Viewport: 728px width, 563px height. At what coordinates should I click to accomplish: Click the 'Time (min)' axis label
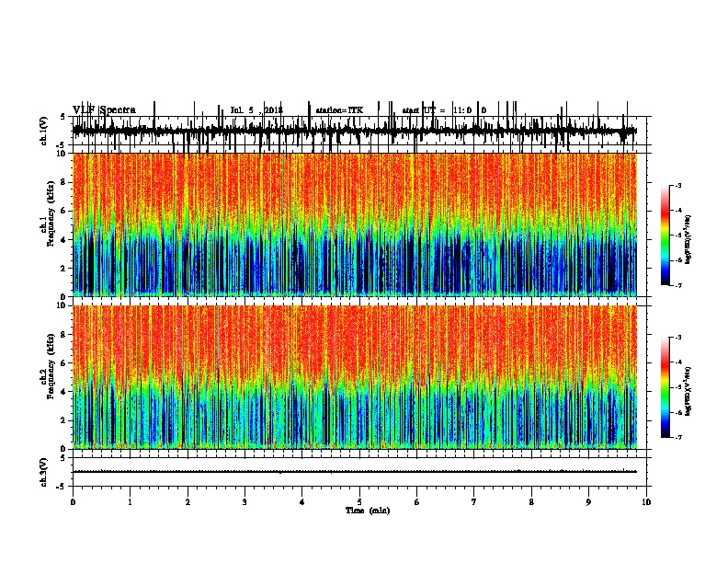tap(368, 511)
